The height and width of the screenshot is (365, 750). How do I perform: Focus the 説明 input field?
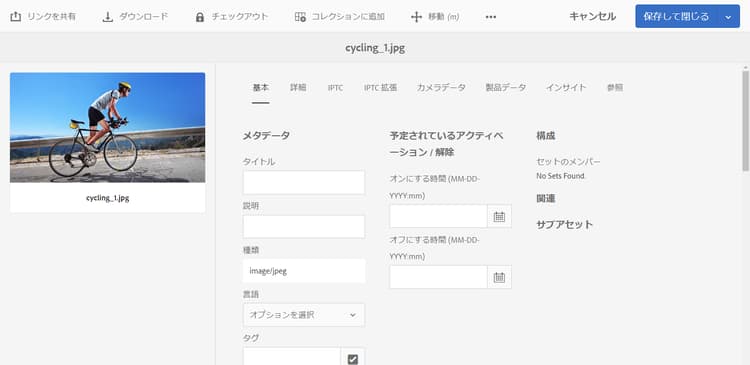point(304,226)
